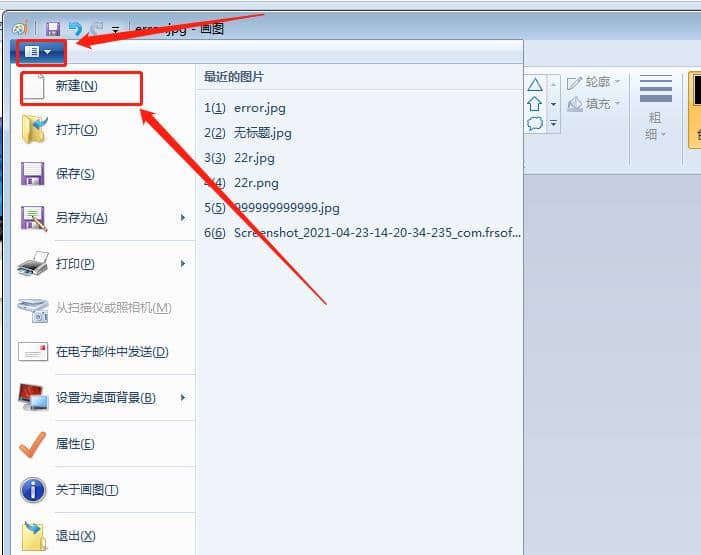Screen dimensions: 701x555
Task: Click the folder icon beside 打开
Action: 34,129
